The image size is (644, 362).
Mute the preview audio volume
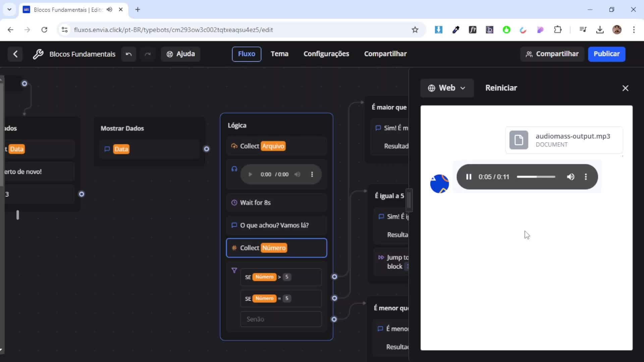[x=570, y=177]
